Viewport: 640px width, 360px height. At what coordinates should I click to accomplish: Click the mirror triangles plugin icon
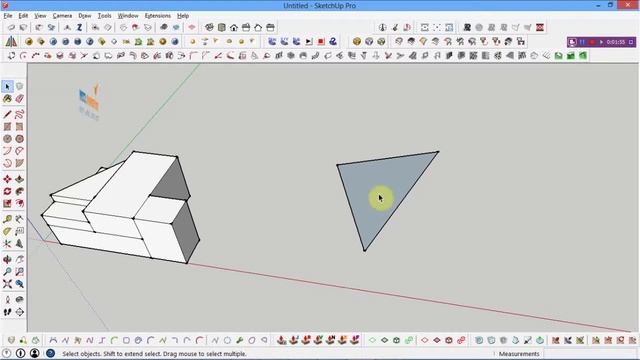11,41
